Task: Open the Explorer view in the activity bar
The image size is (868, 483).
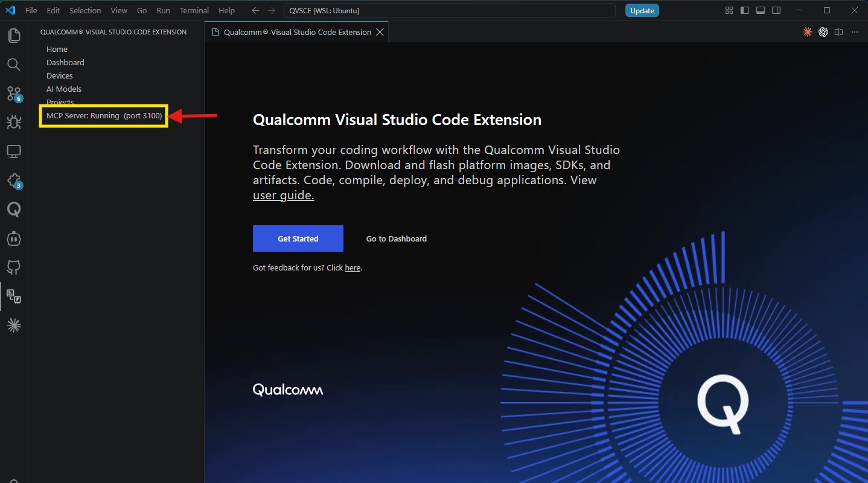Action: point(14,36)
